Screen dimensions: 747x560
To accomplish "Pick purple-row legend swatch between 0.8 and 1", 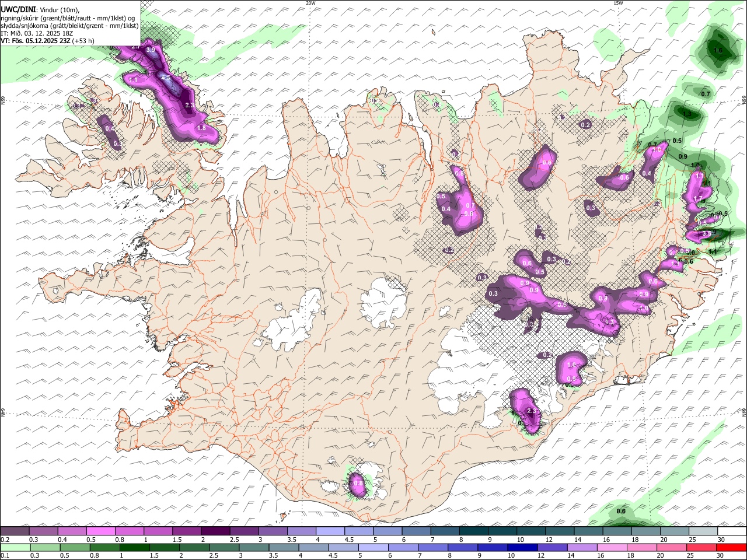I will tap(130, 531).
